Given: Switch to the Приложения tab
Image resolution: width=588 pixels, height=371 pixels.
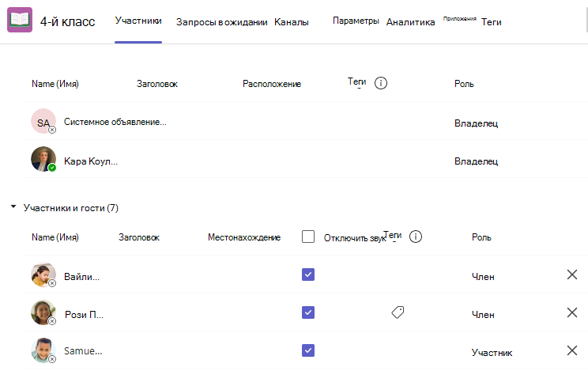Looking at the screenshot, I should tap(460, 18).
